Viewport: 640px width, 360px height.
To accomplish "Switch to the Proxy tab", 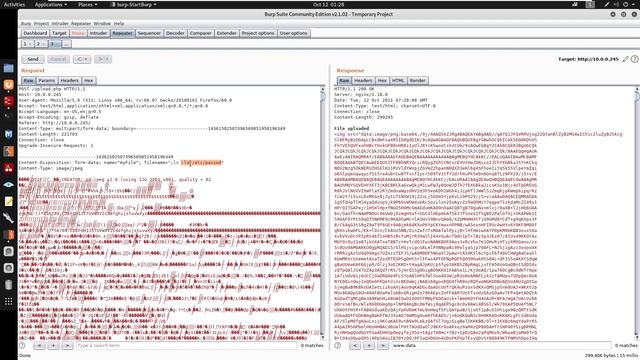I will coord(78,33).
